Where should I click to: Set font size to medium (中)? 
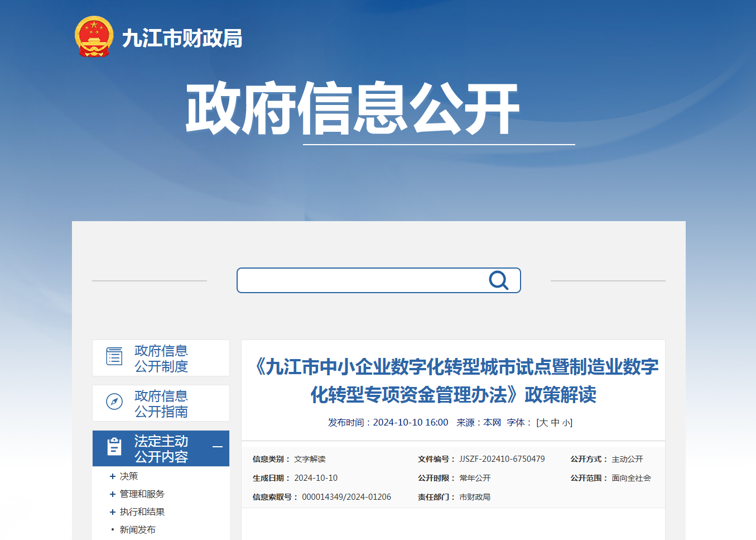tap(555, 423)
